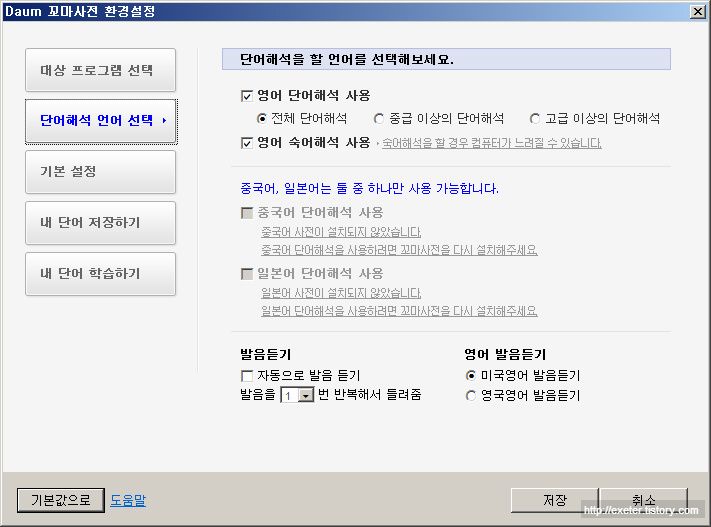
Task: Select the 영국영어 발음듣기 radio button
Action: [471, 395]
